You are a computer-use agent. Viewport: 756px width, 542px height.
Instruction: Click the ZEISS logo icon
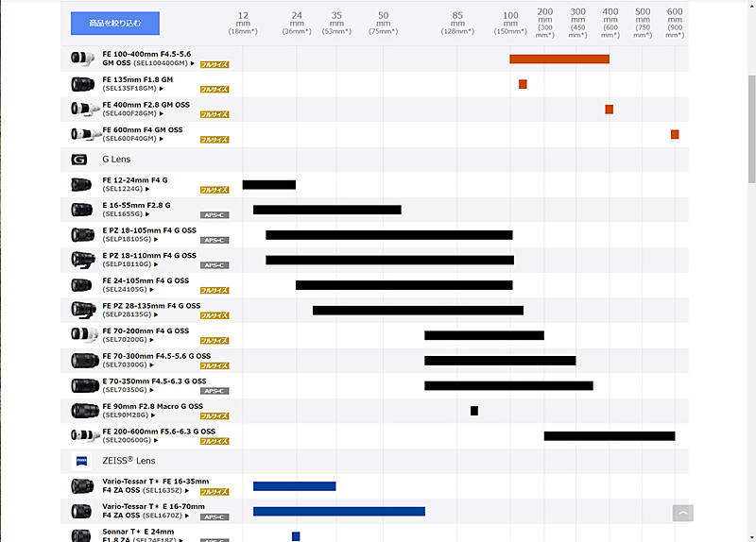click(x=81, y=461)
